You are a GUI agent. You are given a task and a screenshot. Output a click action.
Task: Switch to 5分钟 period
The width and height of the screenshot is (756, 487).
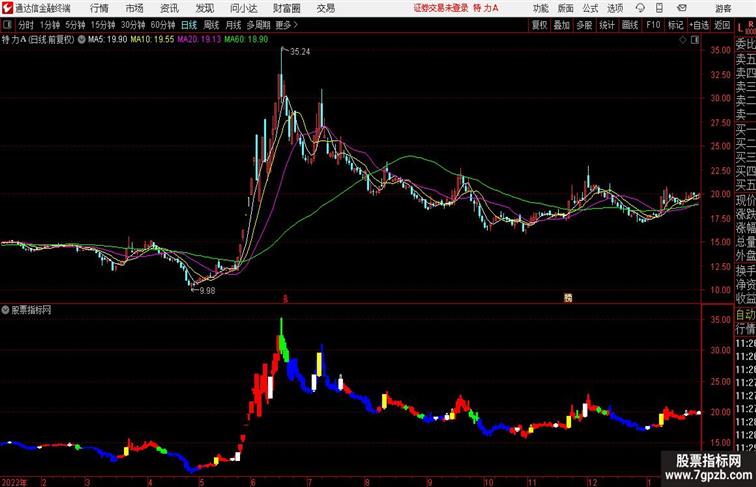tap(75, 25)
